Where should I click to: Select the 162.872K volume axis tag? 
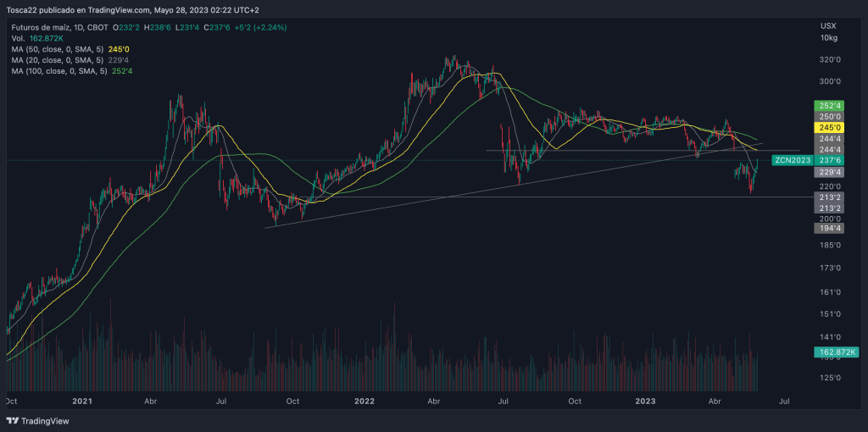[837, 352]
